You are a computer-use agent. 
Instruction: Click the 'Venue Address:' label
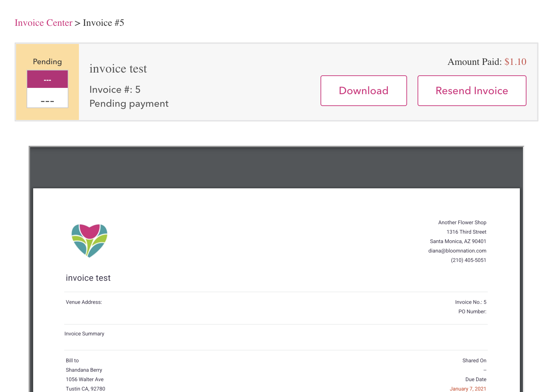click(84, 302)
